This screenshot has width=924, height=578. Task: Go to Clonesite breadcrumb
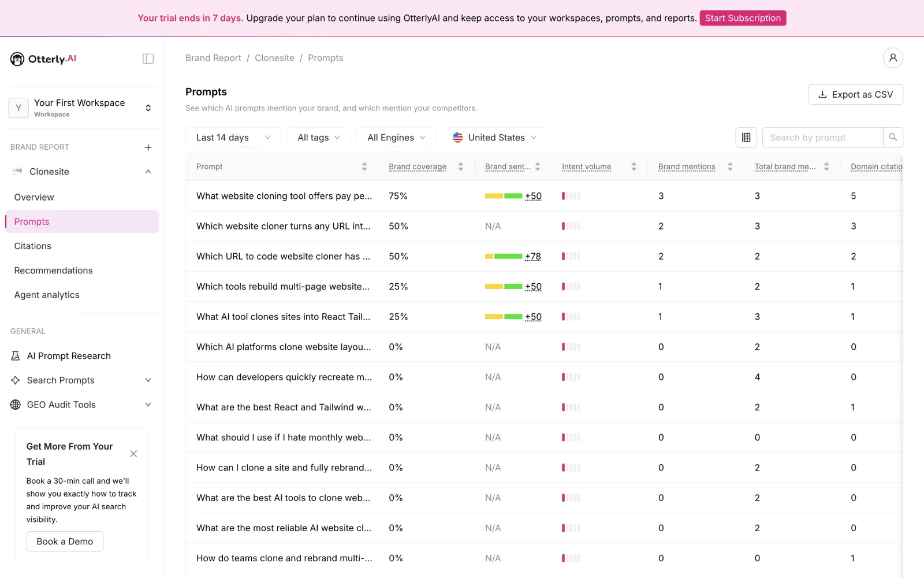[274, 58]
